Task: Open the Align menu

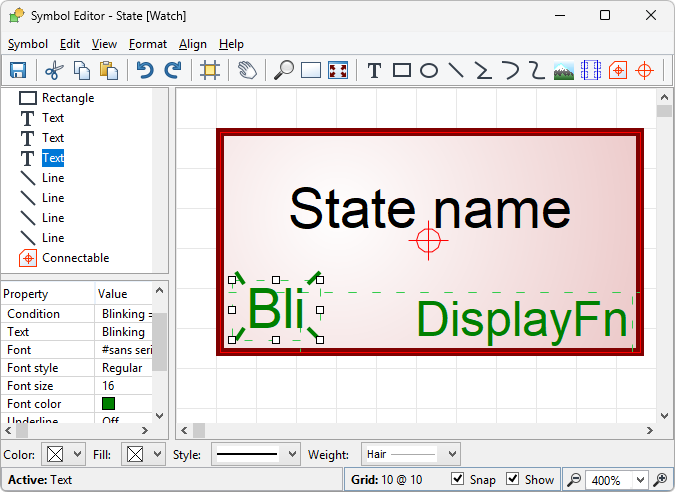Action: point(193,44)
